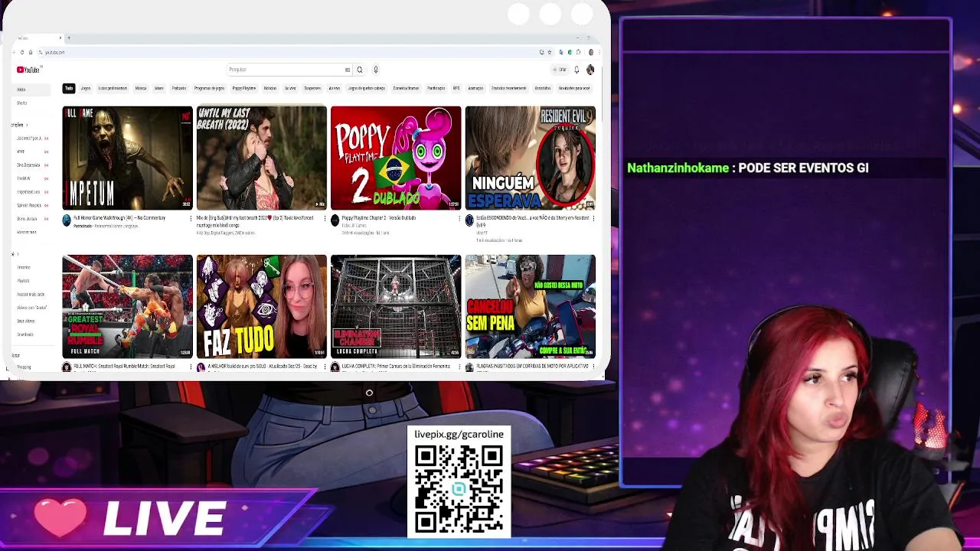
Task: Select the Notícias filter chip
Action: tap(270, 88)
